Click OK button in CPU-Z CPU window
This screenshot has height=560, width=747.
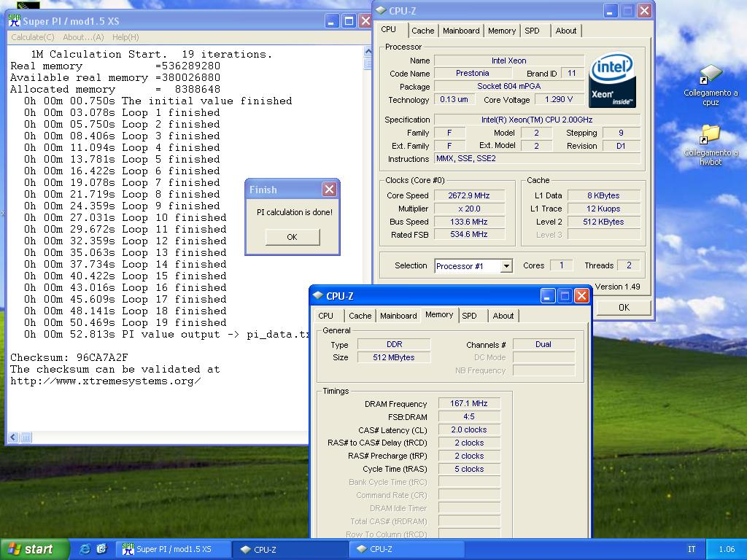tap(624, 307)
